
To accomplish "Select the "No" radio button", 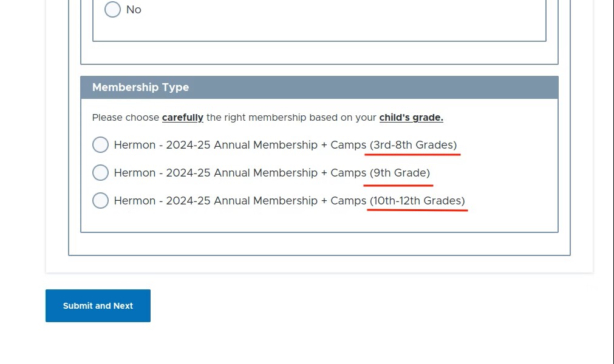I will click(112, 10).
